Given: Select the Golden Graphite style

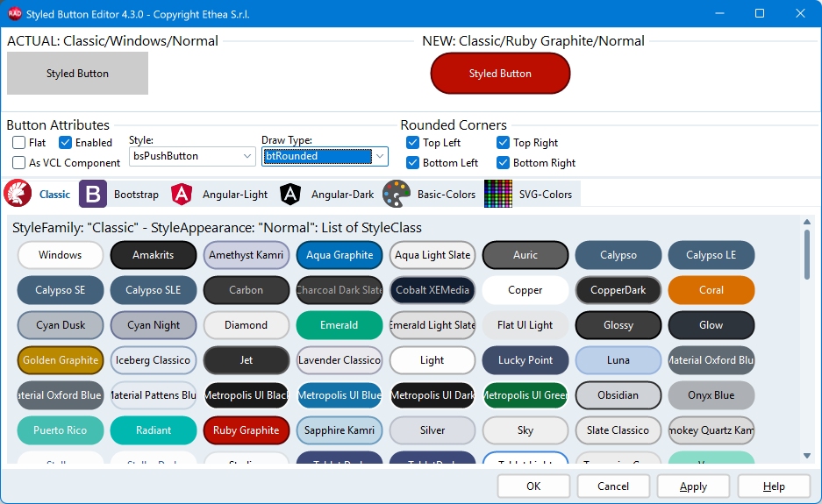Looking at the screenshot, I should pos(61,360).
